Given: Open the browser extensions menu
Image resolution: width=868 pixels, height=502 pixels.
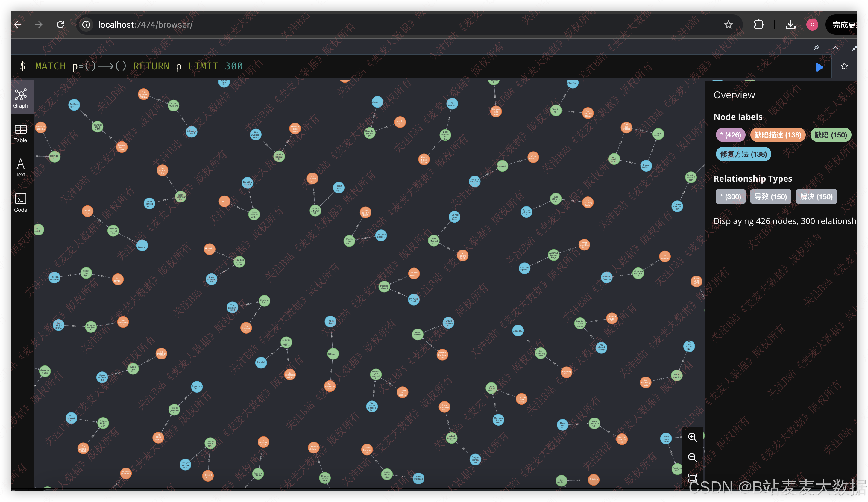Looking at the screenshot, I should tap(758, 25).
